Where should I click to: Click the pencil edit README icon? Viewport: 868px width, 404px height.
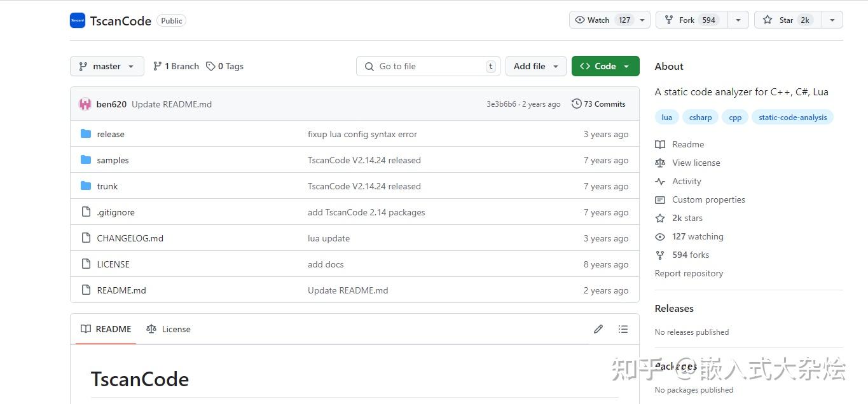point(598,329)
